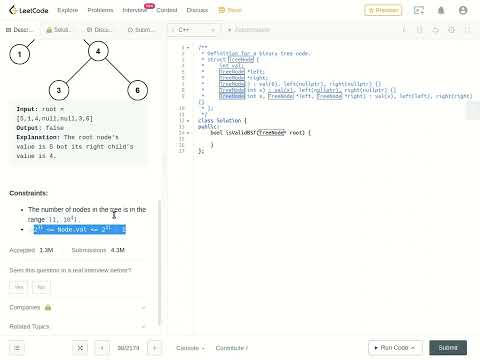Image resolution: width=480 pixels, height=360 pixels.
Task: Toggle the Autocomplete option
Action: [248, 30]
